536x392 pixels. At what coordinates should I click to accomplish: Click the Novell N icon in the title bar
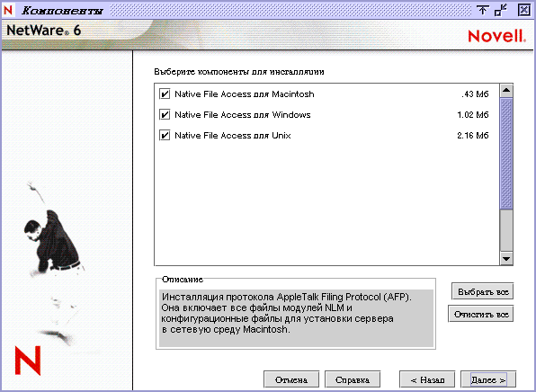pos(8,10)
